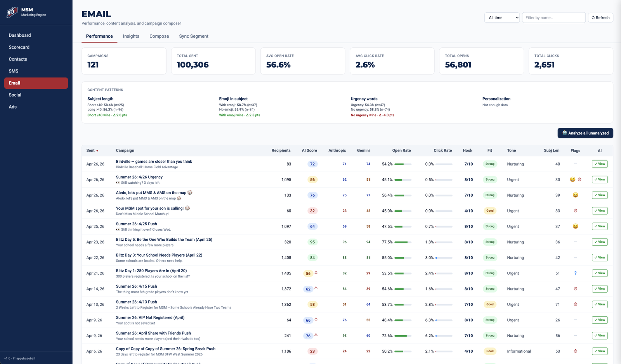The image size is (621, 364).
Task: Open the SMS section from the sidebar
Action: [x=14, y=71]
